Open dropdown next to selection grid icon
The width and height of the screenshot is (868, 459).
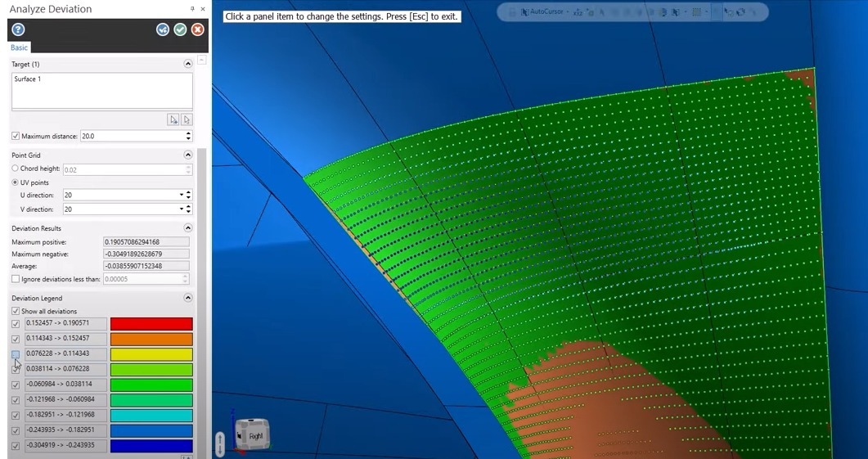pos(707,11)
